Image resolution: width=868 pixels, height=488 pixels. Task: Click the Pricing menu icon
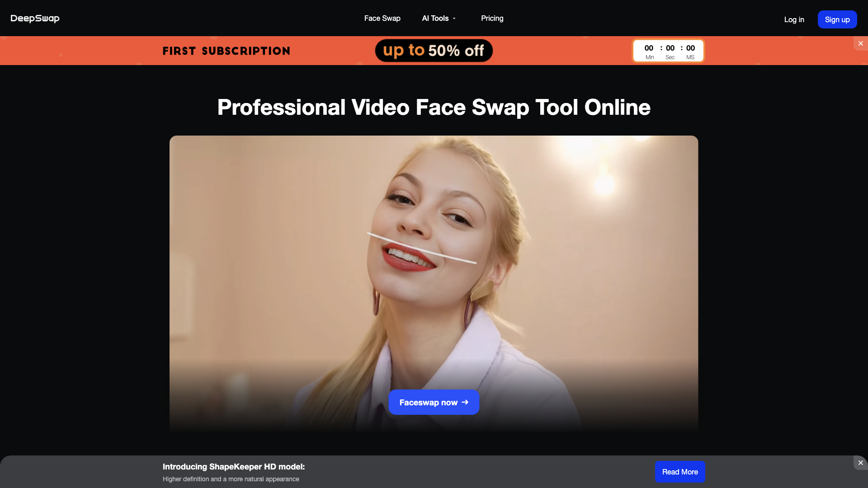pyautogui.click(x=492, y=18)
